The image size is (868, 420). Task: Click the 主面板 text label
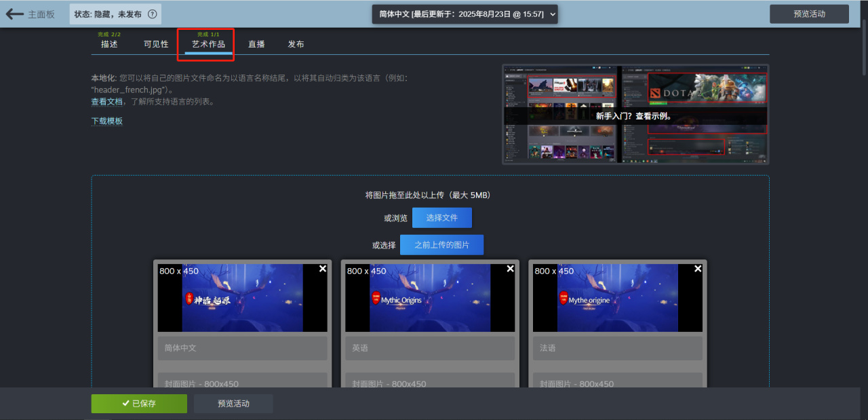coord(41,14)
